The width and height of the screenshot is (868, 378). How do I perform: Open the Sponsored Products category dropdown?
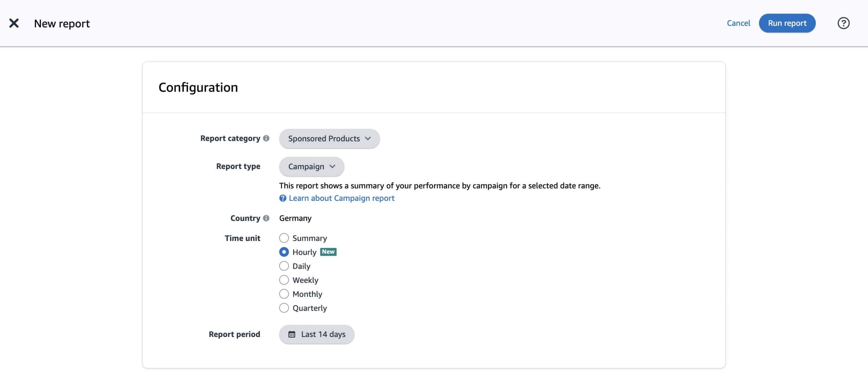pyautogui.click(x=329, y=138)
